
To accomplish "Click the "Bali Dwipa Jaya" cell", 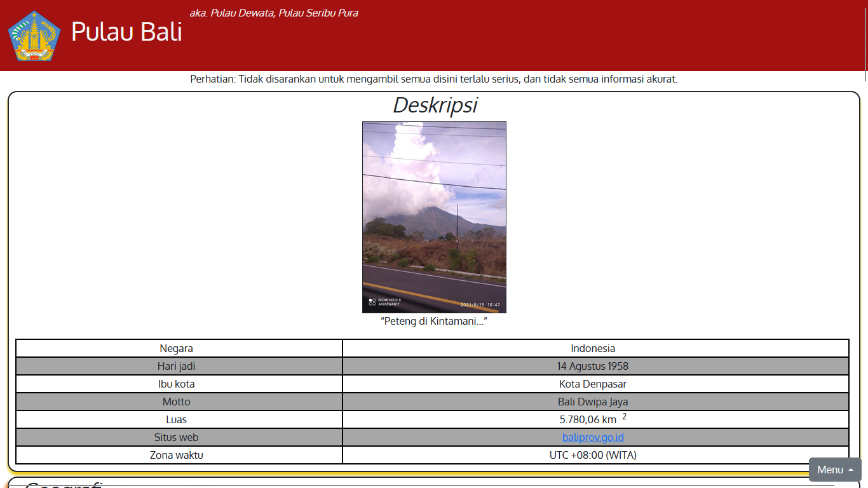I will click(x=596, y=402).
